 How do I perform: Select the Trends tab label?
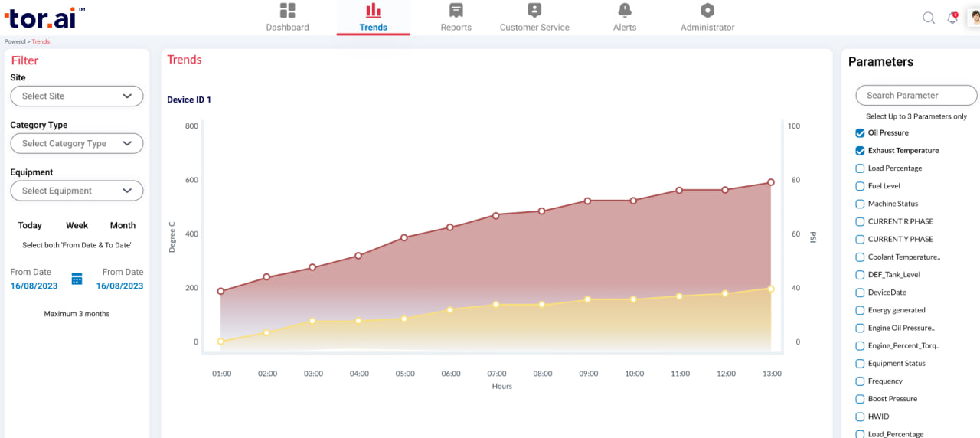click(x=373, y=28)
